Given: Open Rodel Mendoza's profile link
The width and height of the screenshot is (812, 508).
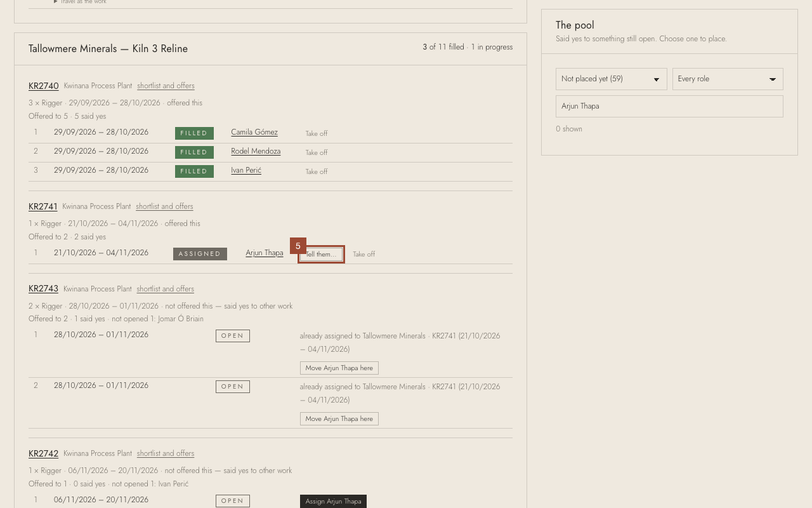Looking at the screenshot, I should (256, 151).
